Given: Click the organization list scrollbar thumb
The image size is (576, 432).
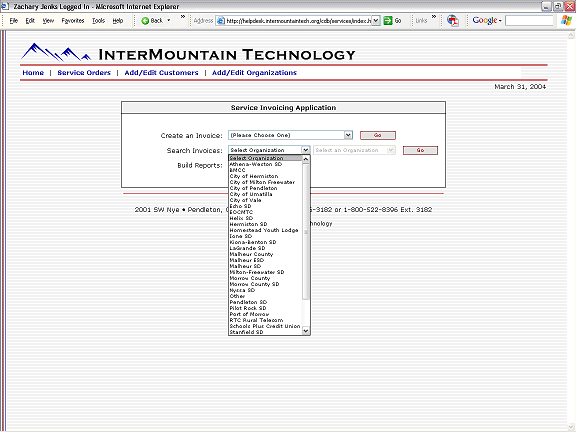Looking at the screenshot, I should pyautogui.click(x=306, y=231).
